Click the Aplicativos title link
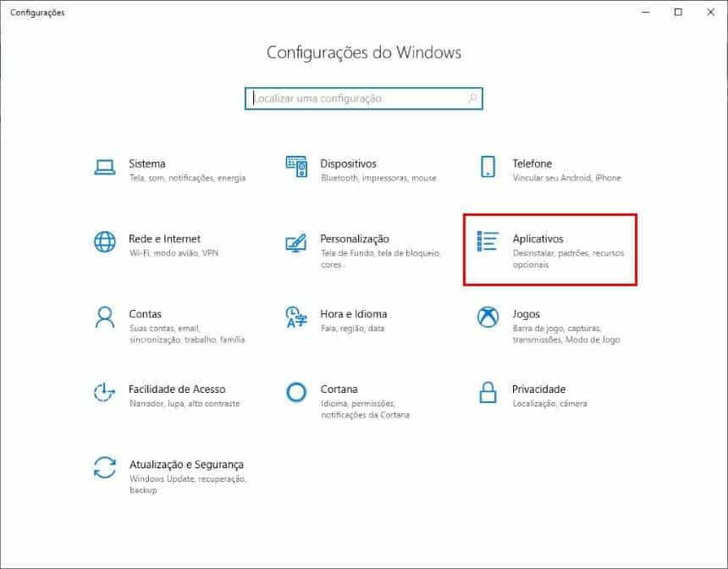The width and height of the screenshot is (728, 569). 538,239
